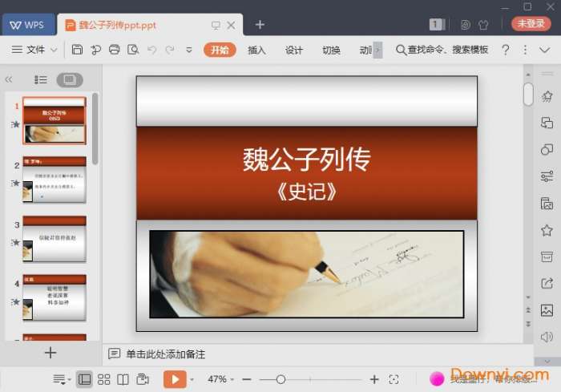Fit slide to window icon
The image size is (561, 392).
pyautogui.click(x=394, y=379)
